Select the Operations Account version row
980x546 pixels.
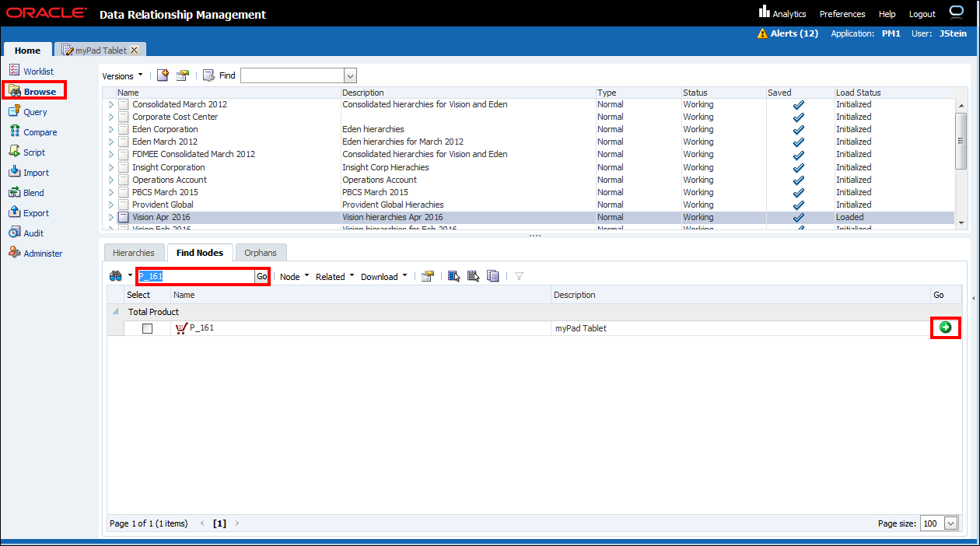(x=530, y=180)
